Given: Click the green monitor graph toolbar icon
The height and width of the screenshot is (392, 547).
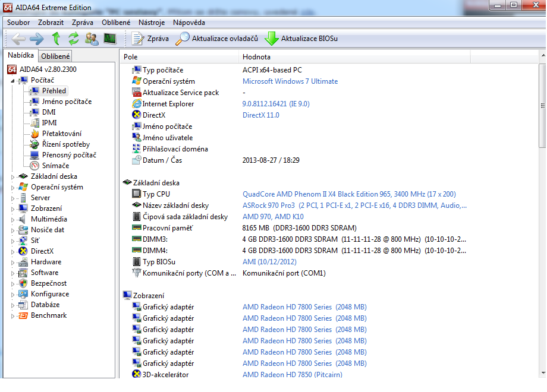Looking at the screenshot, I should 109,39.
